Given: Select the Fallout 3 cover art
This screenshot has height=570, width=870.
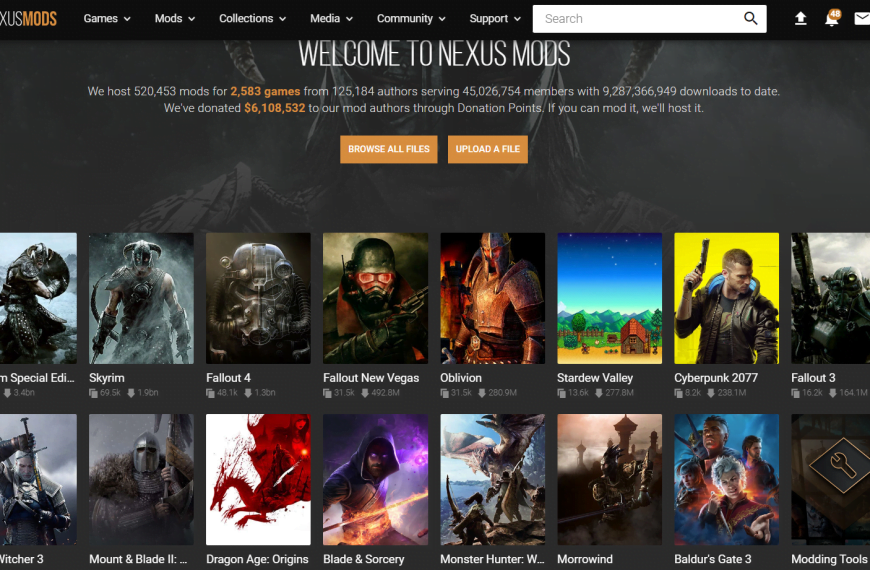Looking at the screenshot, I should click(x=831, y=299).
